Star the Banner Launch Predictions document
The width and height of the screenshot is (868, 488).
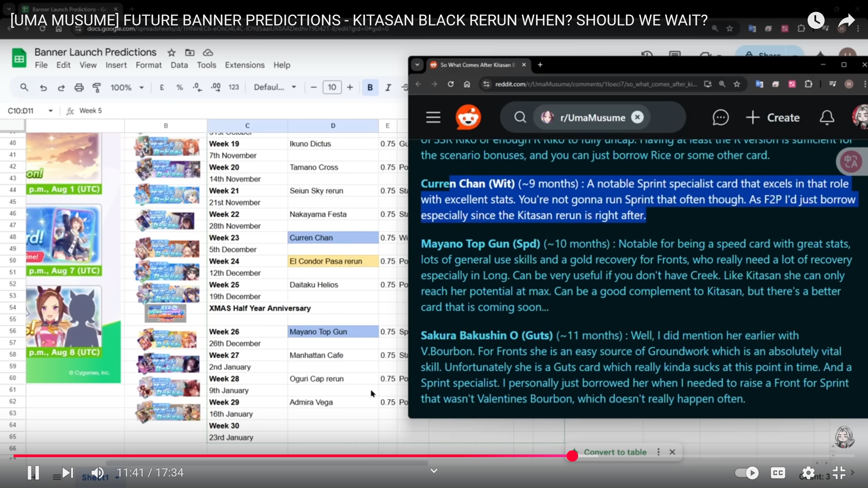172,53
